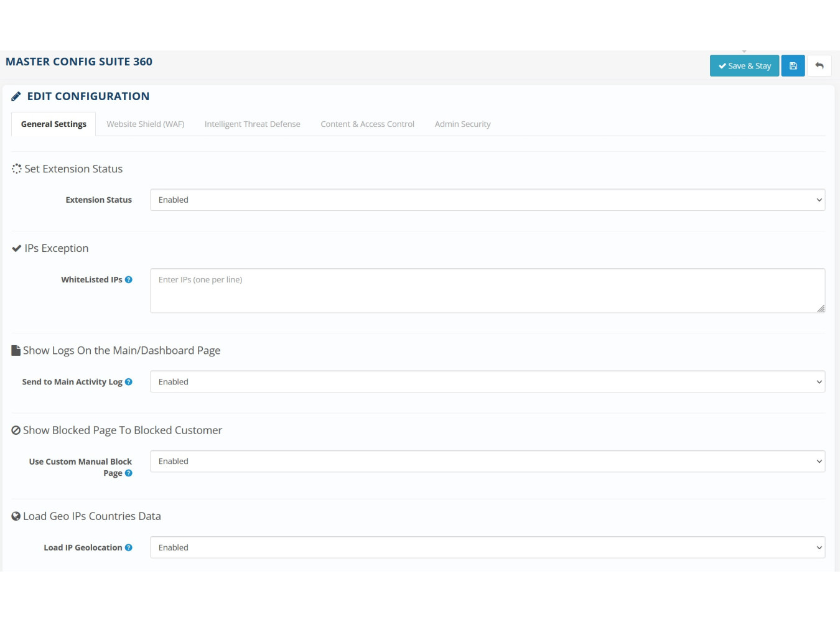Click the textarea resize handle corner
Image resolution: width=840 pixels, height=622 pixels.
(821, 309)
